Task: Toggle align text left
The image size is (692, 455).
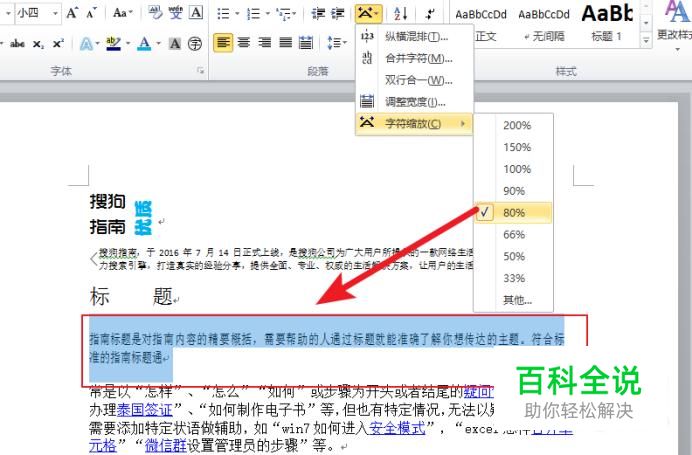Action: point(223,43)
